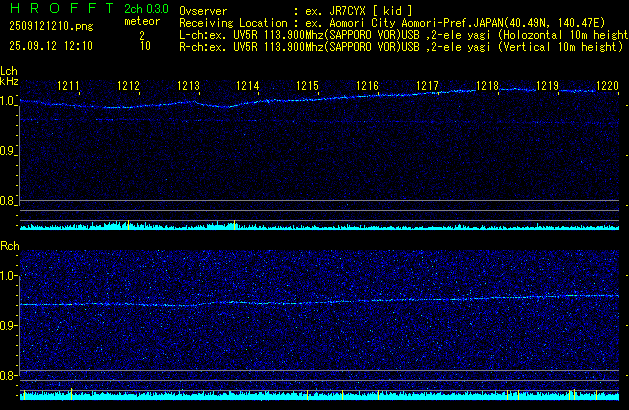Viewport: 629px width, 410px height.
Task: Click the Receiving Location line
Action: click(392, 23)
